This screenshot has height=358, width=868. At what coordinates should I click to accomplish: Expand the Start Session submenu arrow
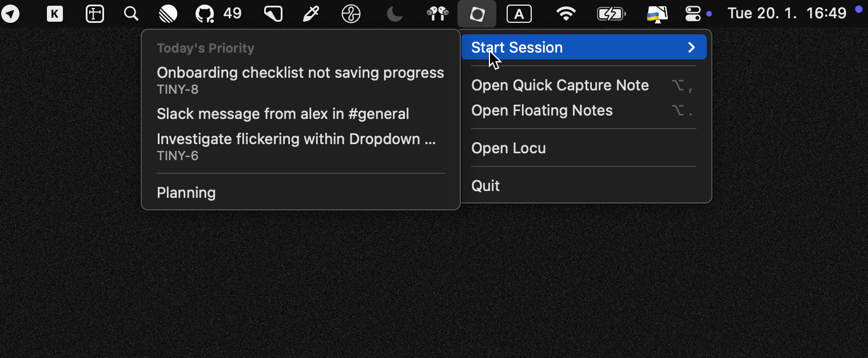691,47
